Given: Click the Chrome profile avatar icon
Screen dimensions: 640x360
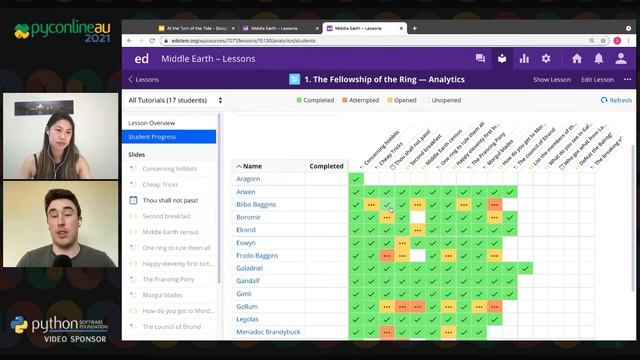Looking at the screenshot, I should pyautogui.click(x=617, y=41).
